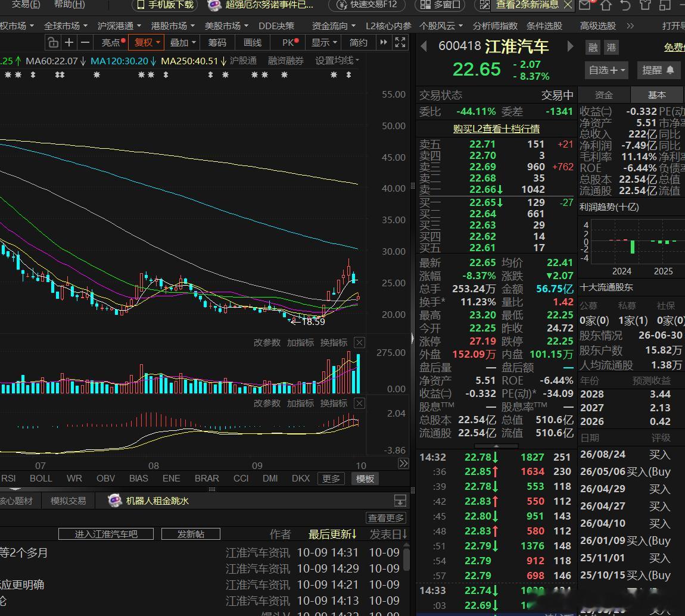Image resolution: width=685 pixels, height=616 pixels.
Task: Collapse the bottom news panel icon
Action: (x=400, y=501)
